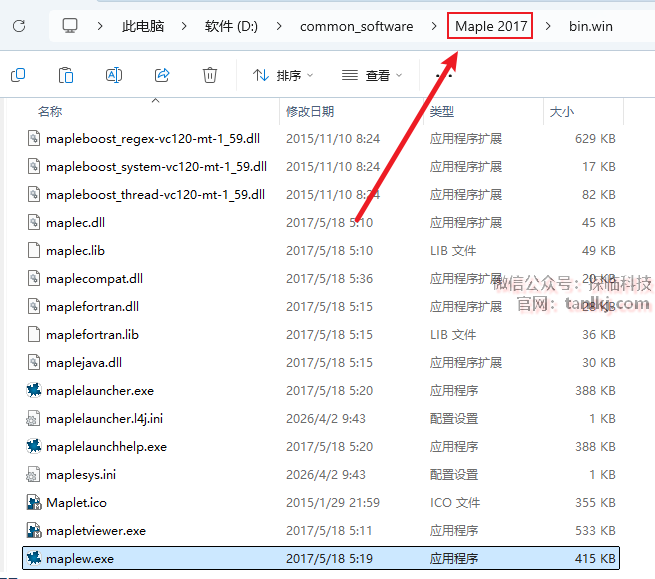Select file name maplefortran.dll
655x579 pixels.
coord(92,307)
